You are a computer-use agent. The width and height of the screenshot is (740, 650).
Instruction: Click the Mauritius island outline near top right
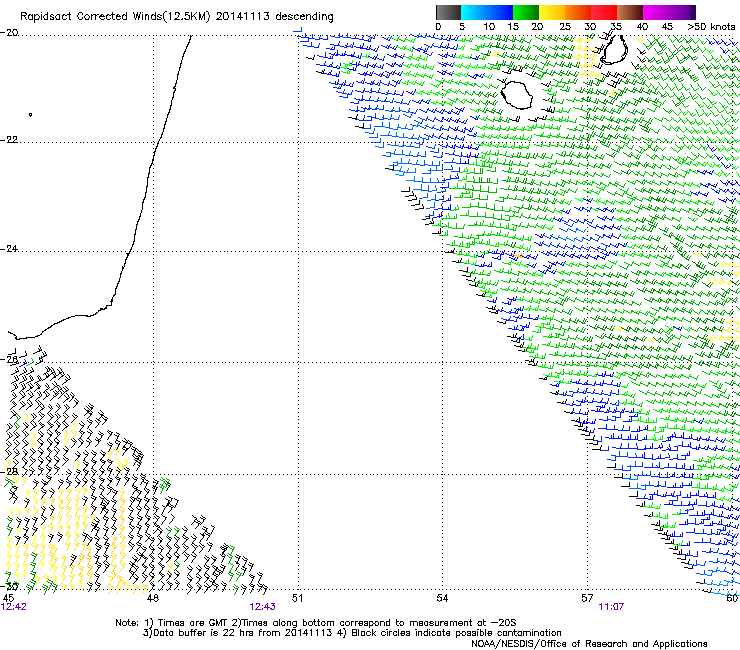(x=614, y=49)
